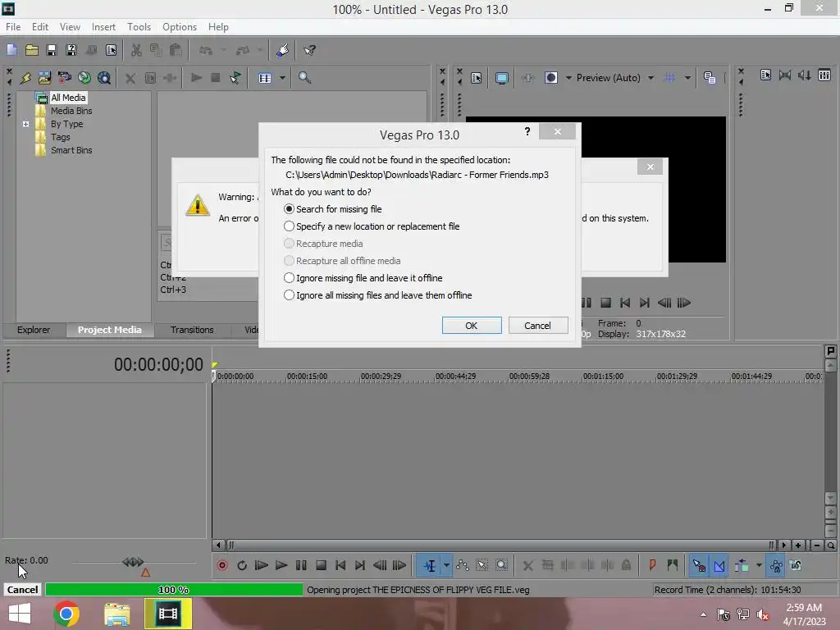Switch to the Project Media tab
The height and width of the screenshot is (630, 840).
(110, 330)
